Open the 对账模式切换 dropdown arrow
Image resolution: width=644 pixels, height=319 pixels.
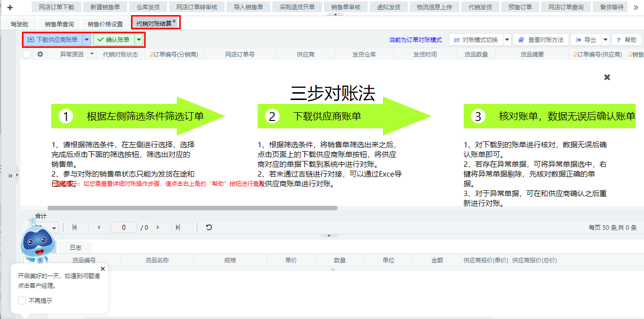(x=507, y=40)
